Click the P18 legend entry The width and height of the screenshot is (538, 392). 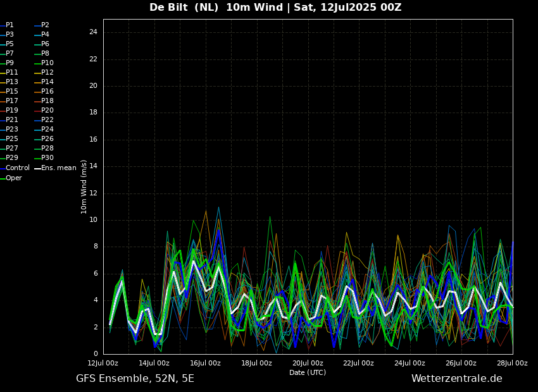tap(47, 101)
